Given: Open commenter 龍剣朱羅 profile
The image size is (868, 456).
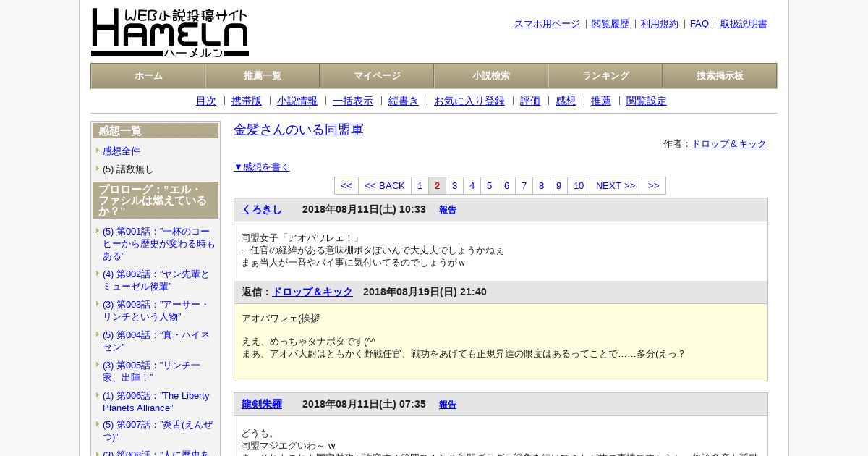Looking at the screenshot, I should point(262,404).
